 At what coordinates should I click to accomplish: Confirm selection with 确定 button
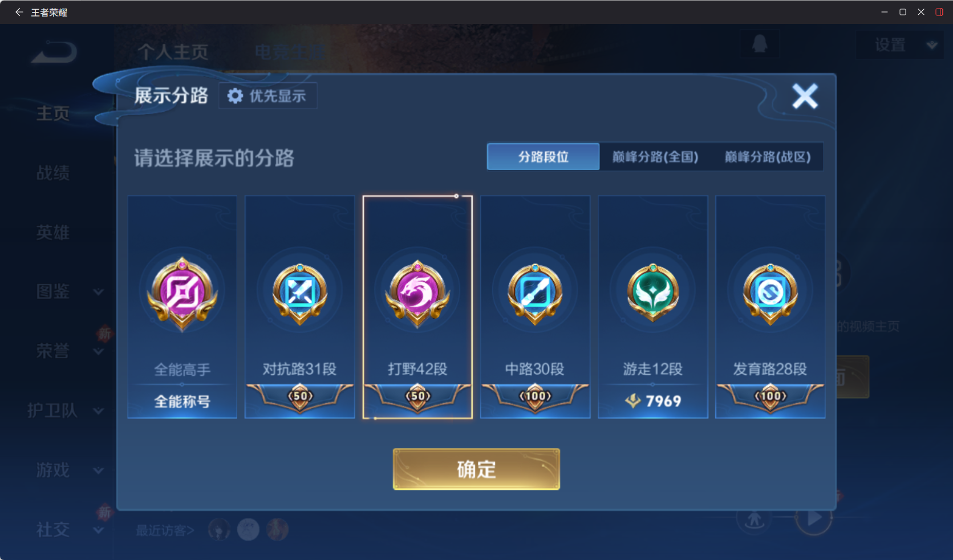pos(476,469)
